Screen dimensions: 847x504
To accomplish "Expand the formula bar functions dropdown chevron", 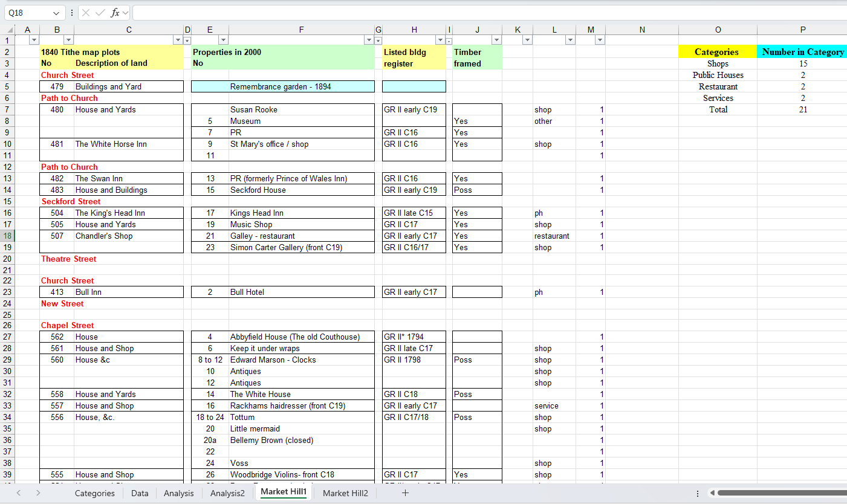I will point(126,13).
